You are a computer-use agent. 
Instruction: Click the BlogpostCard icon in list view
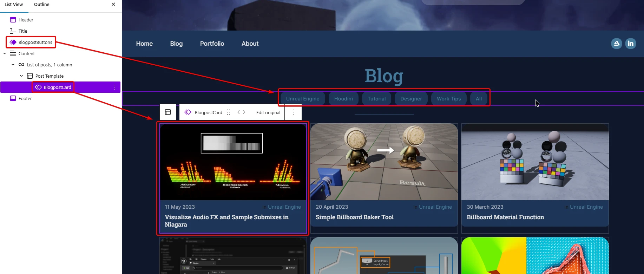(x=38, y=87)
